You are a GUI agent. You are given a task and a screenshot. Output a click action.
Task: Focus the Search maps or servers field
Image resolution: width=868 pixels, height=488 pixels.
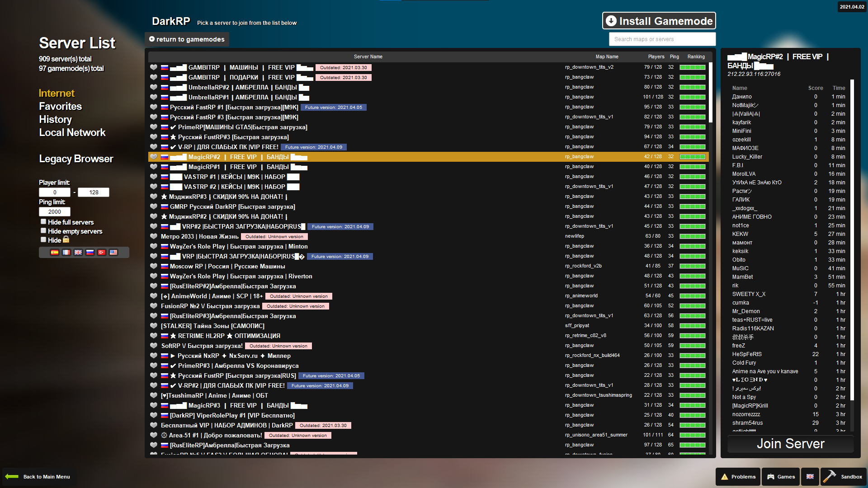[662, 39]
